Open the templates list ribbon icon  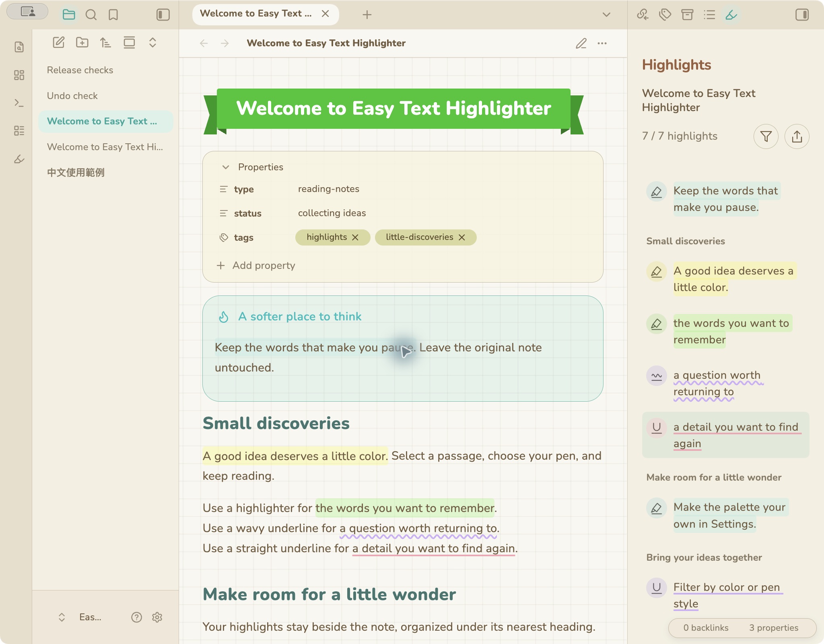(19, 131)
